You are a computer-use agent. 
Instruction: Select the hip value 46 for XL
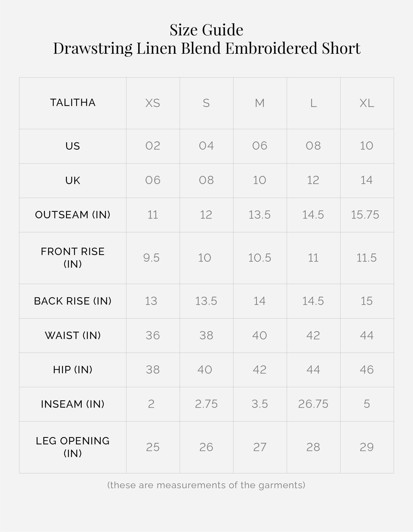(367, 370)
